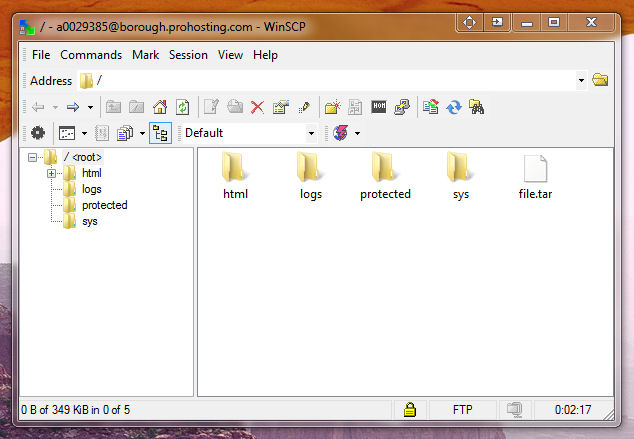The image size is (634, 439).
Task: Create a new directory
Action: point(332,107)
